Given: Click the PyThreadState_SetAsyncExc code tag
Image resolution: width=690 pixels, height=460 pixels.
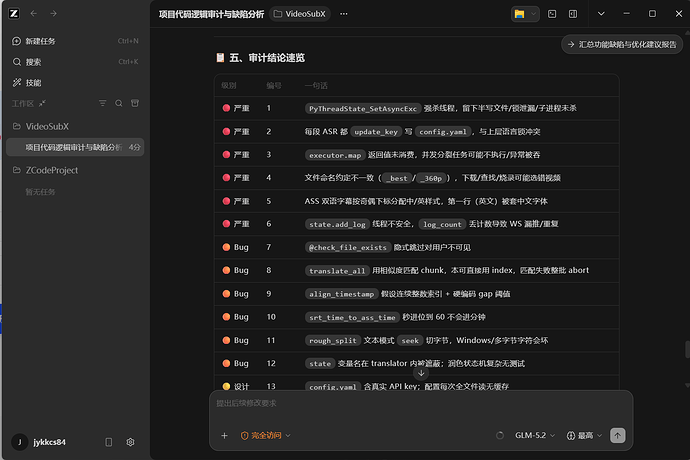Looking at the screenshot, I should click(x=363, y=109).
